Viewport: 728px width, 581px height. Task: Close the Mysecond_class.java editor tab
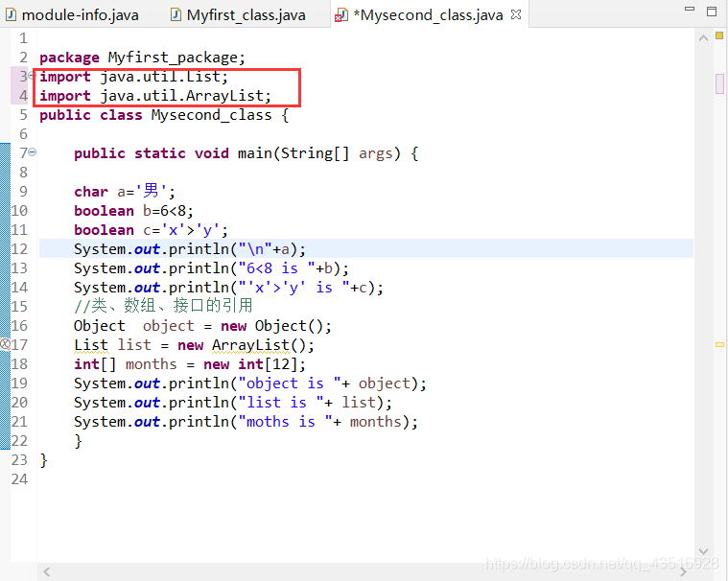tap(516, 14)
